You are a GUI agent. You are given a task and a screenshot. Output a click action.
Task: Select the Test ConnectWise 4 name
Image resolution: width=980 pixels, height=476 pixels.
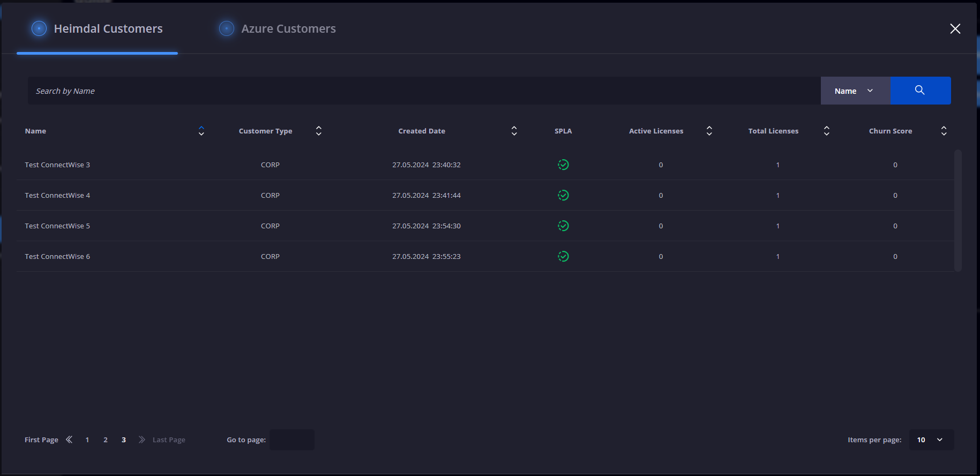click(57, 195)
